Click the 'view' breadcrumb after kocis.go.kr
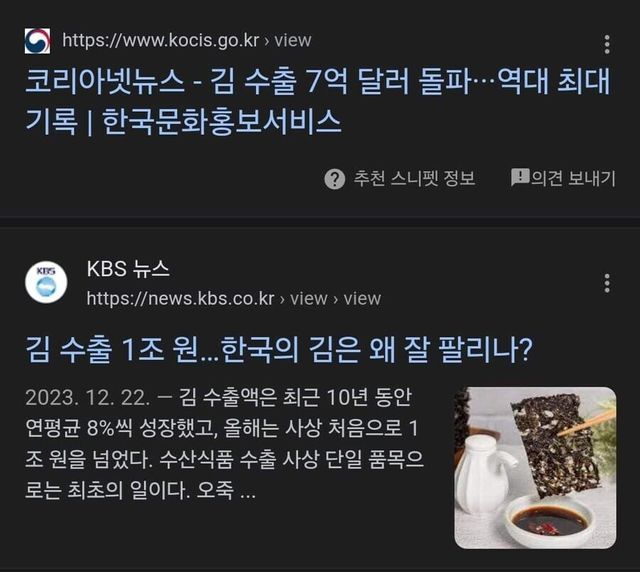Screen dimensions: 640x572 click(293, 40)
